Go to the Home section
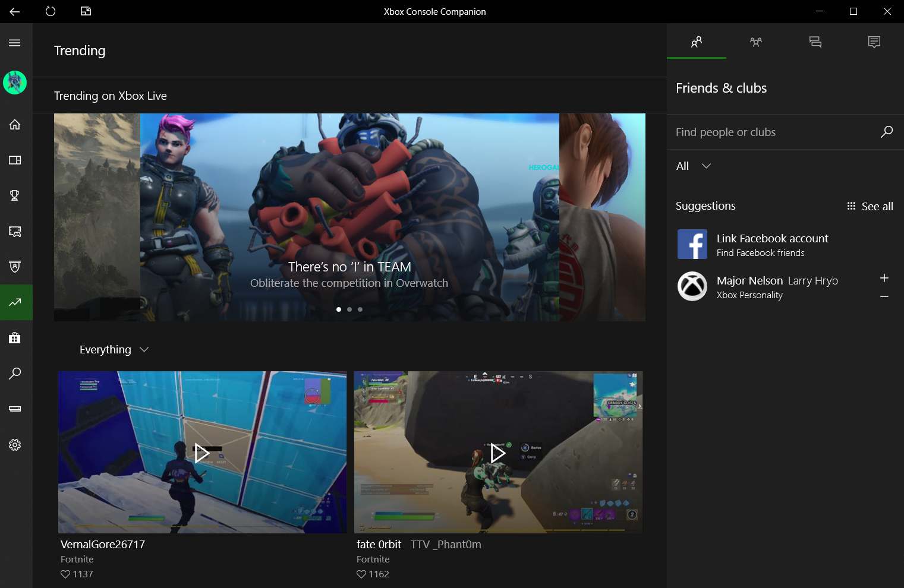Image resolution: width=904 pixels, height=588 pixels. (x=15, y=124)
